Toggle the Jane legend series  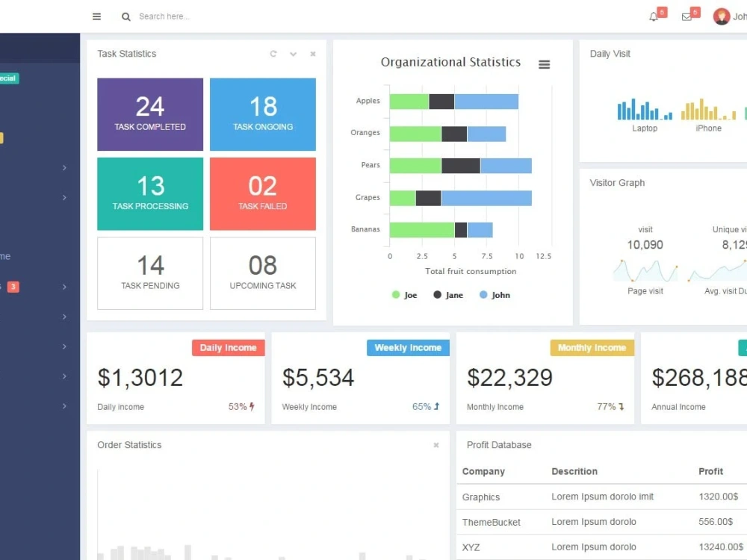(x=447, y=295)
